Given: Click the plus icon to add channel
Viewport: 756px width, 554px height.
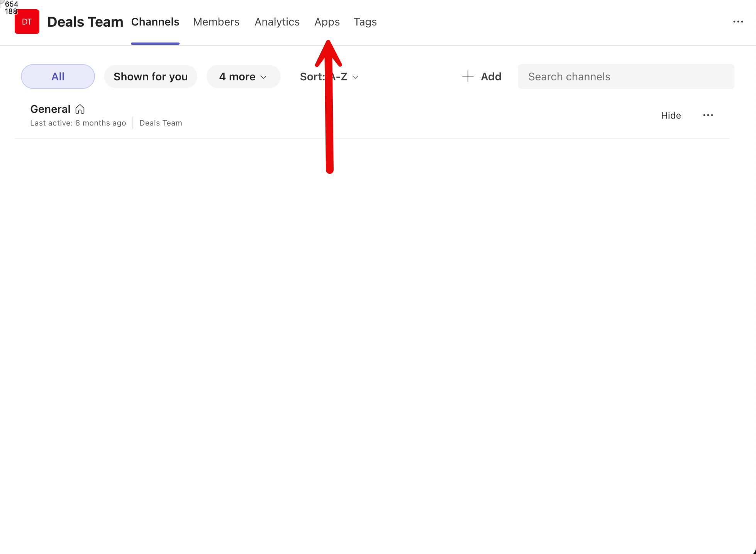Looking at the screenshot, I should (x=468, y=76).
